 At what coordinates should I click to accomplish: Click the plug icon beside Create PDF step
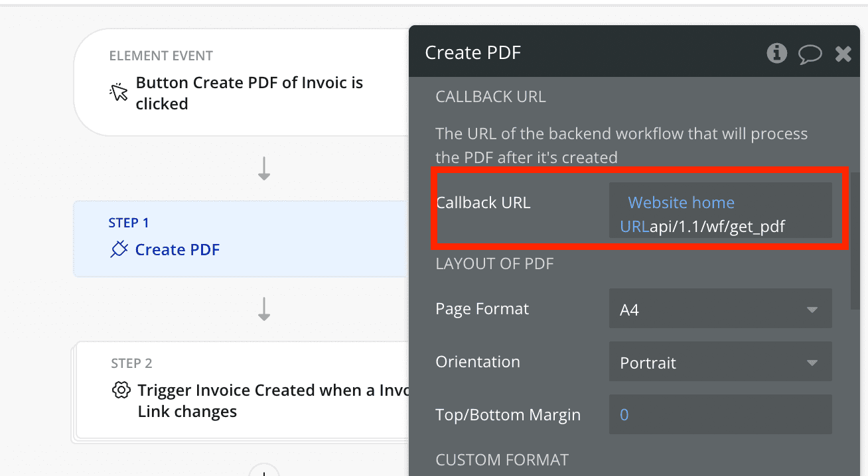pos(119,249)
